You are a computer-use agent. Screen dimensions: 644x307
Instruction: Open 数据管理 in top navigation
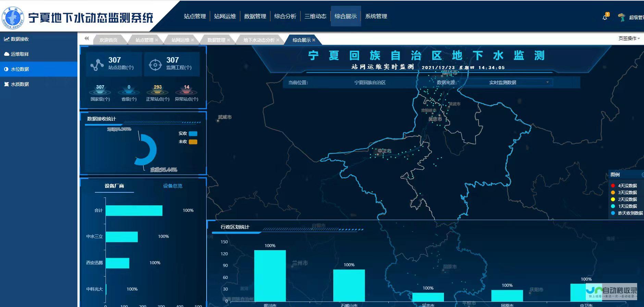[255, 16]
